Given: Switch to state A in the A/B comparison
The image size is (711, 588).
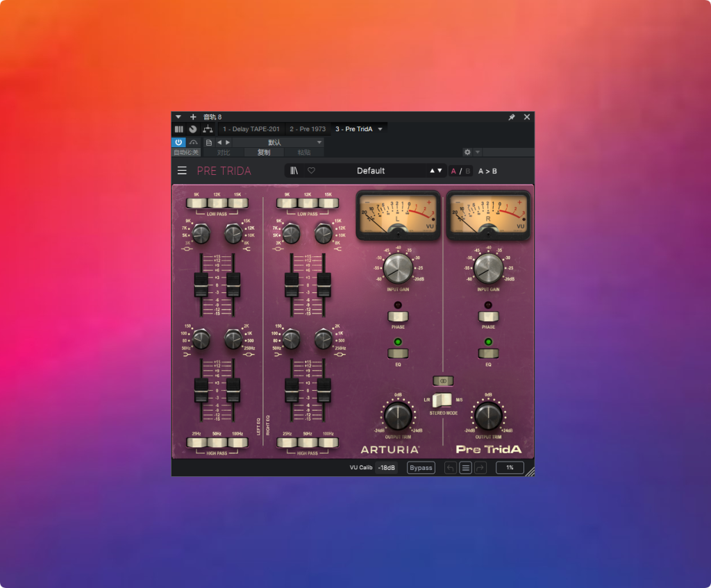Looking at the screenshot, I should point(453,171).
